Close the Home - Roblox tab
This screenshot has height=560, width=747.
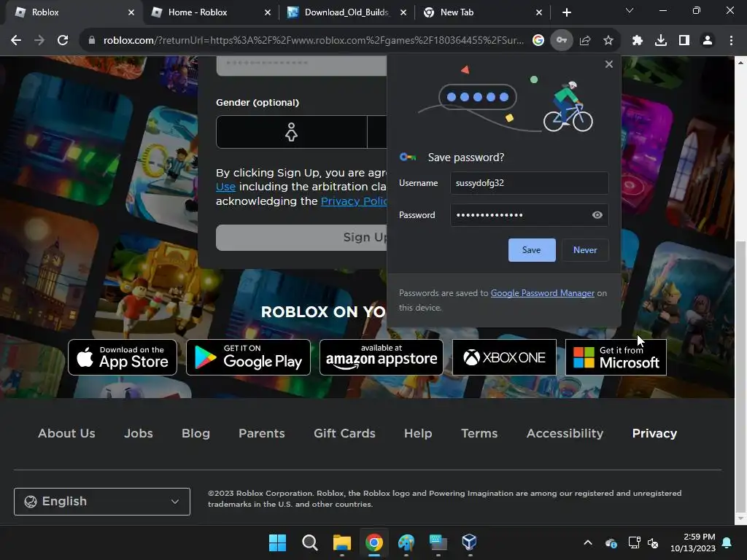click(268, 12)
